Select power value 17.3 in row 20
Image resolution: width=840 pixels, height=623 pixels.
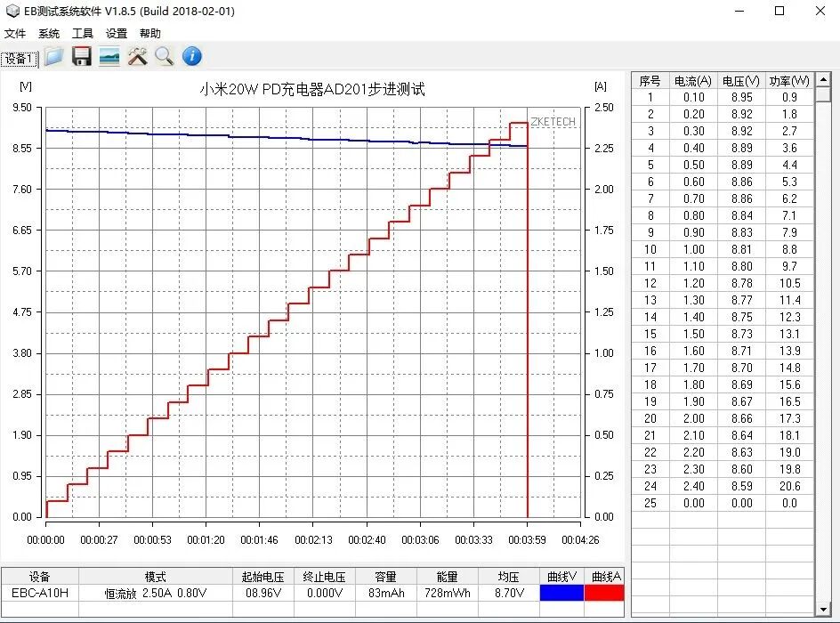(789, 418)
